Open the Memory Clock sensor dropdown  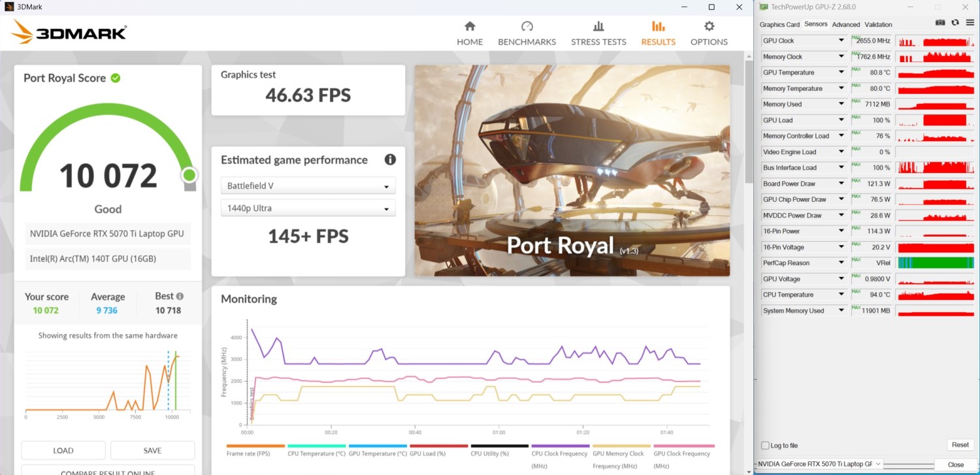pyautogui.click(x=841, y=57)
